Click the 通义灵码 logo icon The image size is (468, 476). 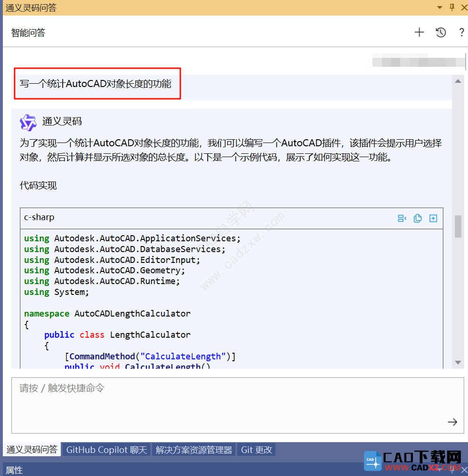pos(28,123)
